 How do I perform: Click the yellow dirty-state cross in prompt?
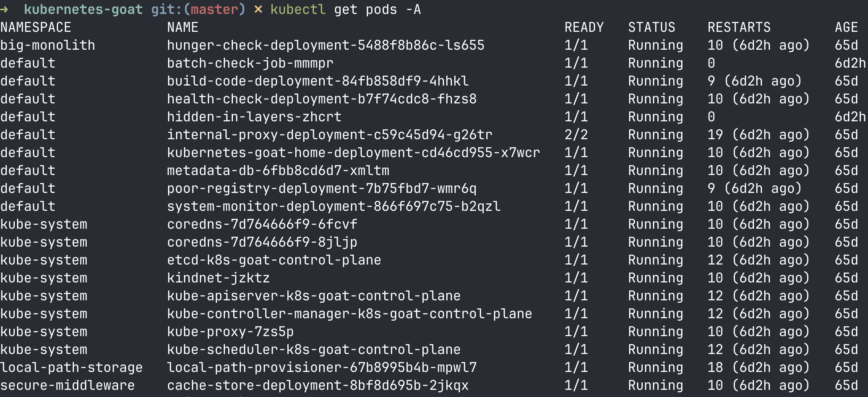pyautogui.click(x=258, y=9)
